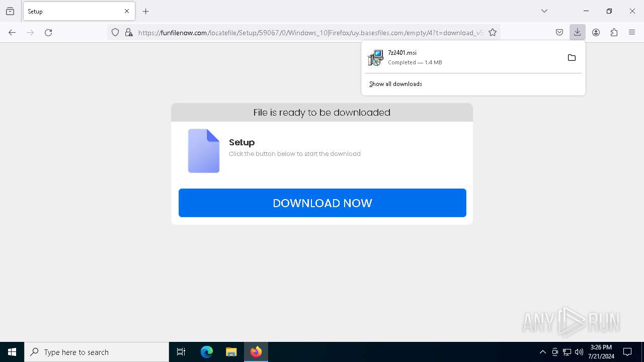Click the blue Setup file icon
The image size is (644, 362).
tap(204, 151)
